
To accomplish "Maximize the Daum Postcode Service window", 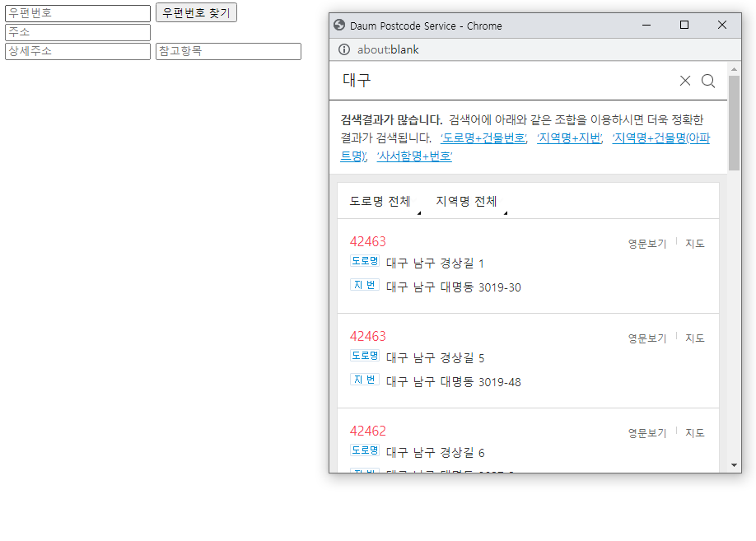I will click(684, 25).
